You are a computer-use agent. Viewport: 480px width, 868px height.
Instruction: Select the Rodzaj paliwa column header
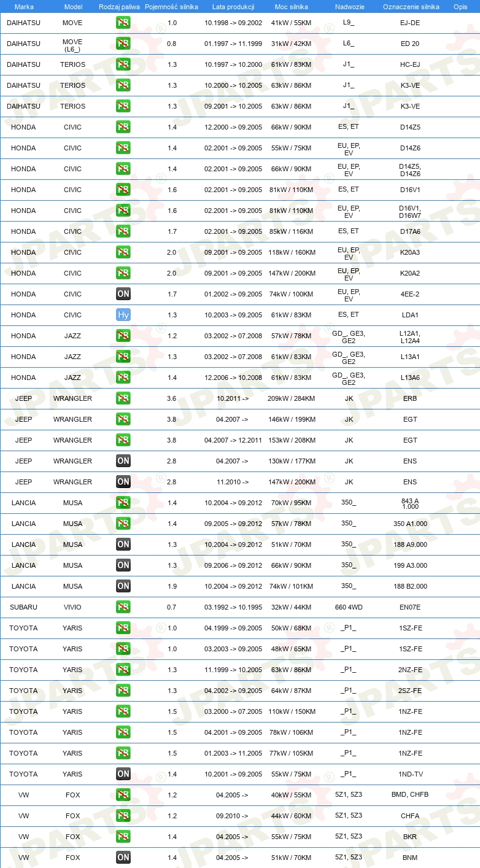(119, 7)
